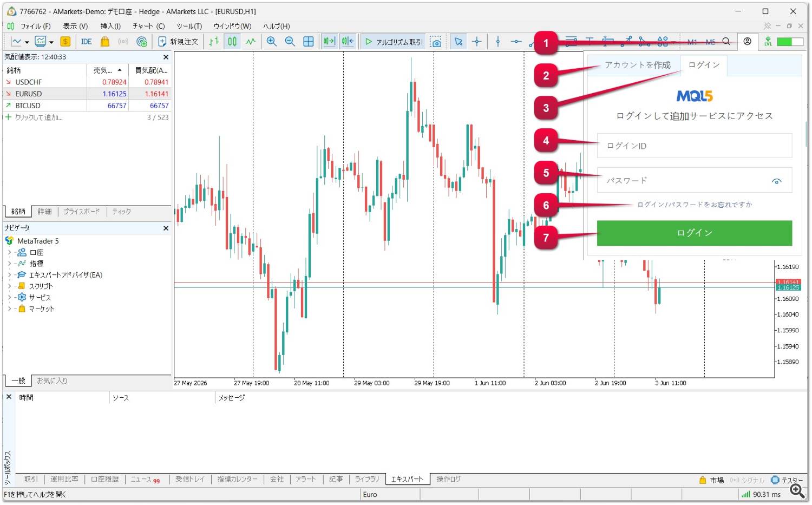Open the Help (ヘルプ) menu
This screenshot has height=505, width=812.
click(276, 26)
